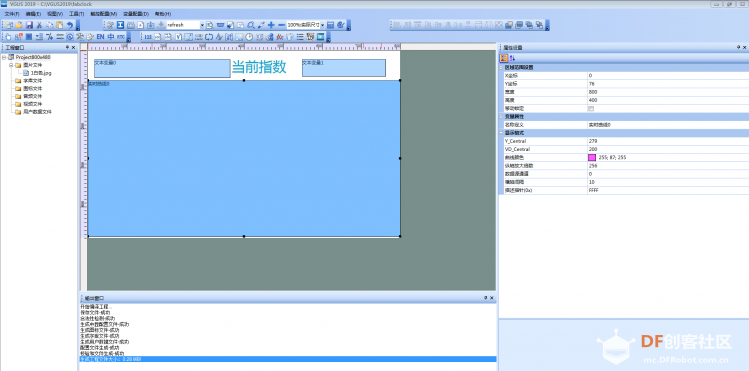This screenshot has width=749, height=371.
Task: Click the last layering icon in align toolbar
Action: pos(539,25)
